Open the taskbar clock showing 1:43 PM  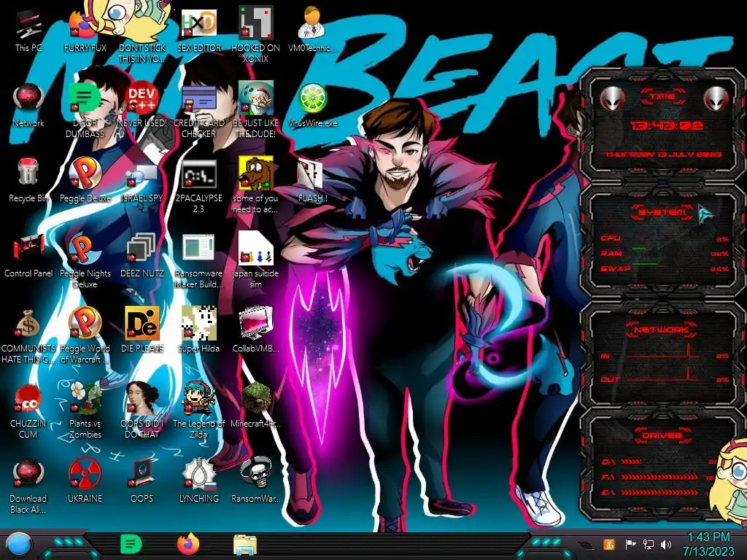point(708,544)
